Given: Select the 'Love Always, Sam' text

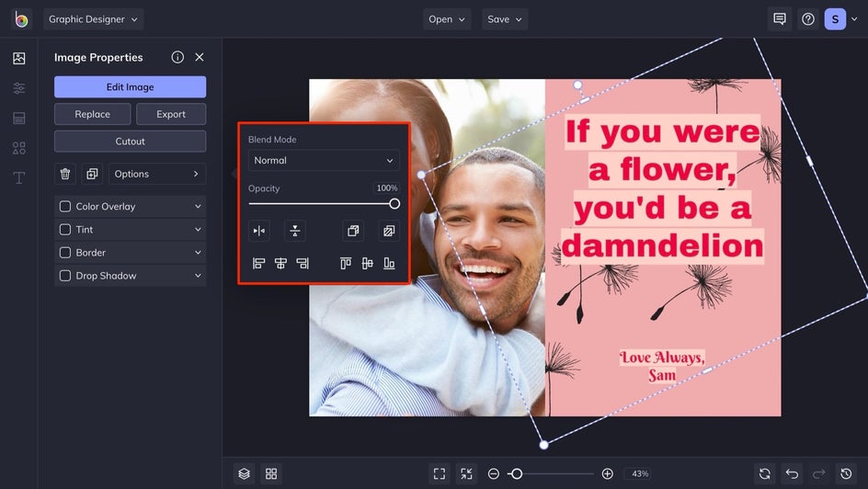Looking at the screenshot, I should [662, 366].
